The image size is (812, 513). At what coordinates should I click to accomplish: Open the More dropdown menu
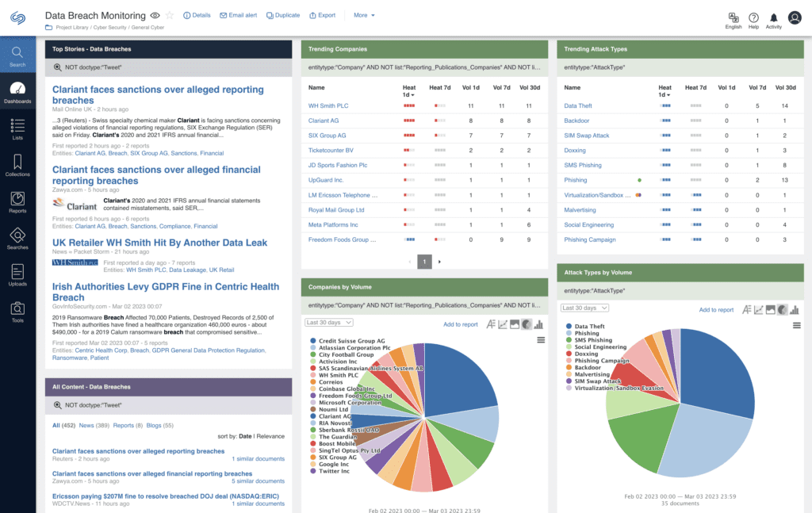364,16
